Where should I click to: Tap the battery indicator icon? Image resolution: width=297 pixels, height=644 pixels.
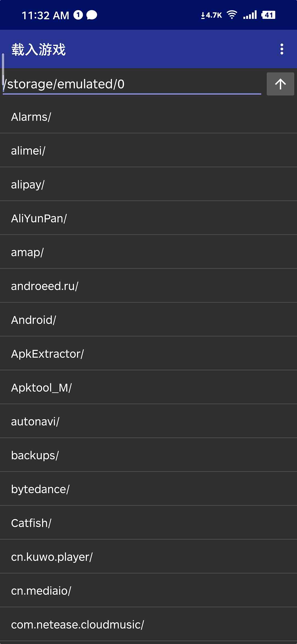[x=268, y=15]
